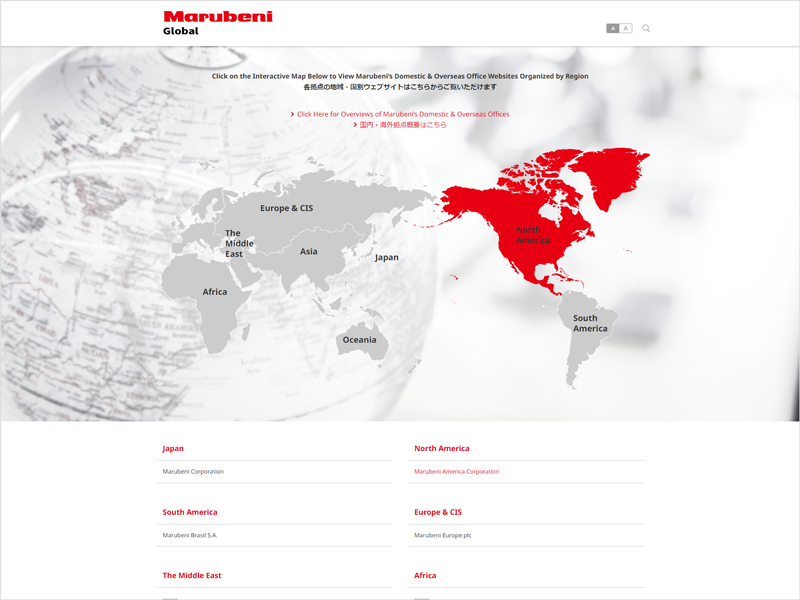Select the highlighted North America map region
The image size is (800, 600).
(533, 235)
